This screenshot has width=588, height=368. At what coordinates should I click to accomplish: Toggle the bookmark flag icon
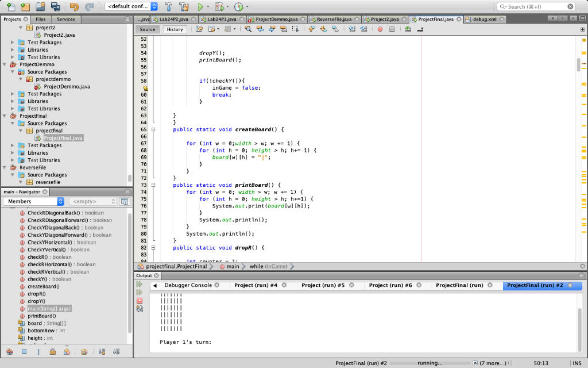(x=335, y=29)
